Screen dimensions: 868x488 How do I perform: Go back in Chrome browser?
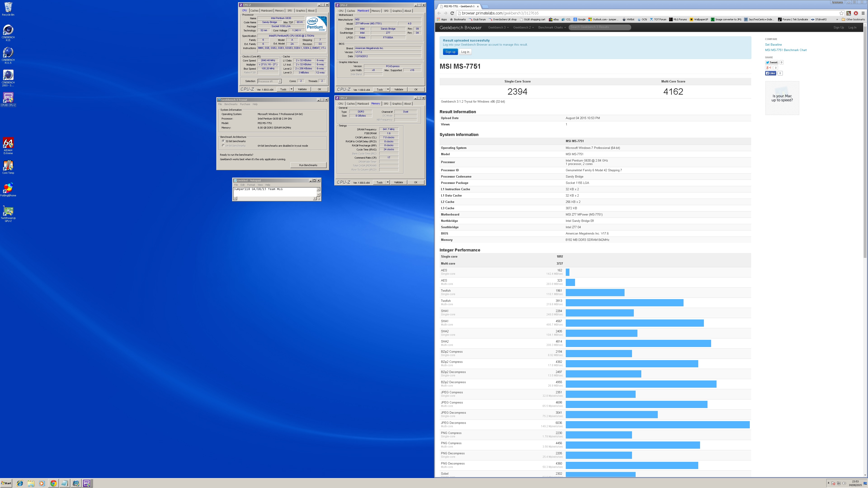439,13
